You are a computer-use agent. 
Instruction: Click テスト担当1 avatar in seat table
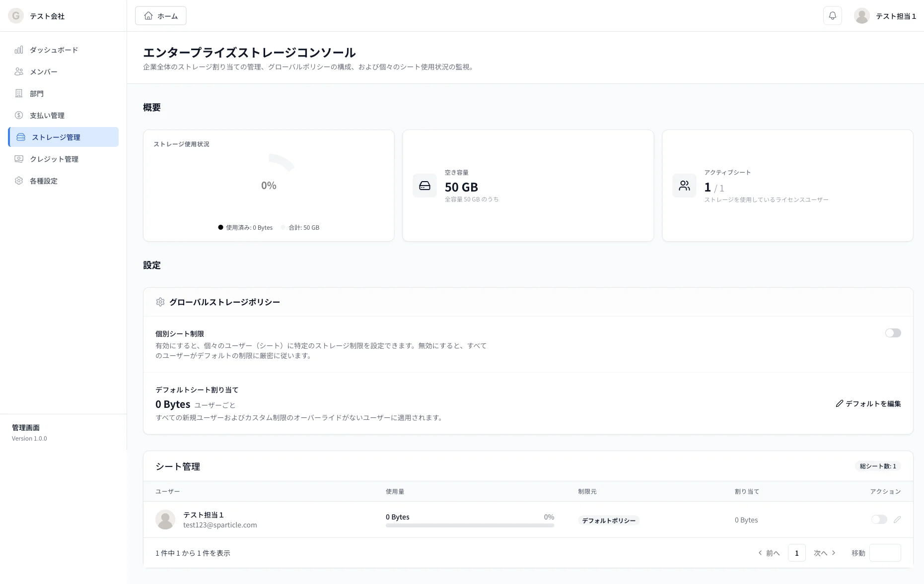click(165, 519)
